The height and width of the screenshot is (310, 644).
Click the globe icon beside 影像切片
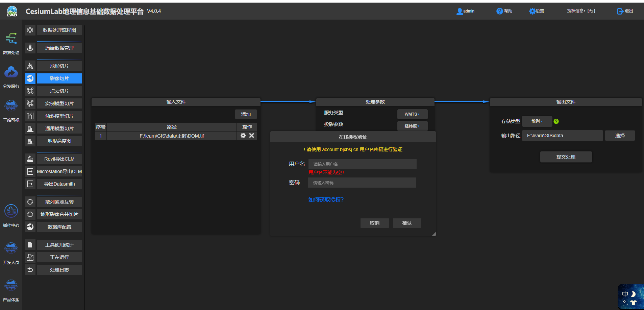tap(30, 78)
